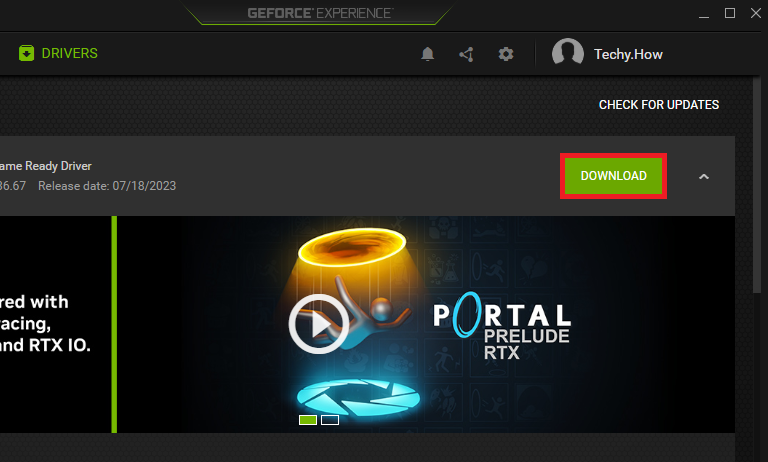Click the Release date: 07/18/2023 text
The height and width of the screenshot is (462, 768).
(x=107, y=186)
